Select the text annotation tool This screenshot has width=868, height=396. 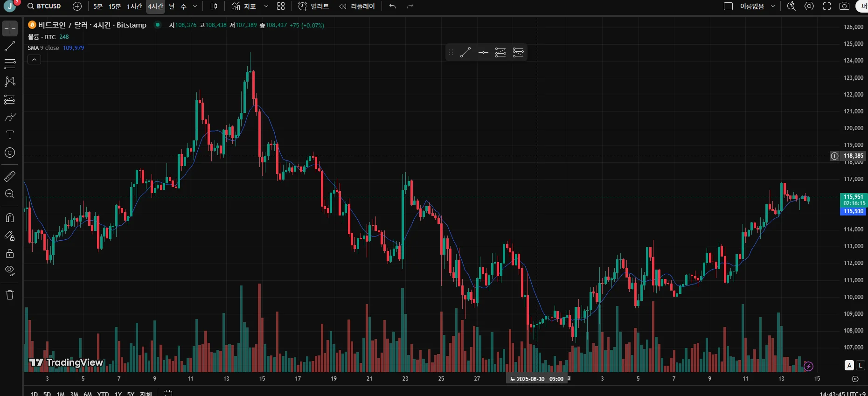tap(10, 135)
